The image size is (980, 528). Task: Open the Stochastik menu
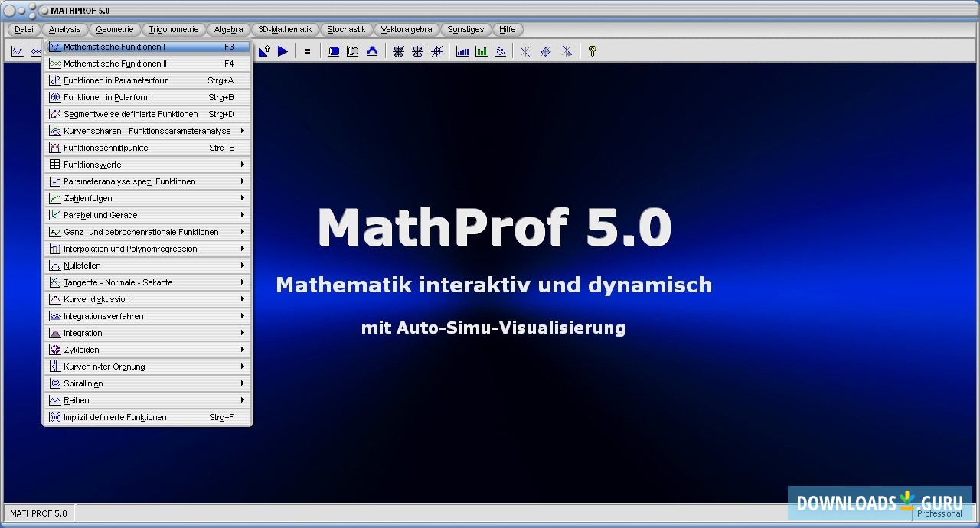tap(346, 29)
